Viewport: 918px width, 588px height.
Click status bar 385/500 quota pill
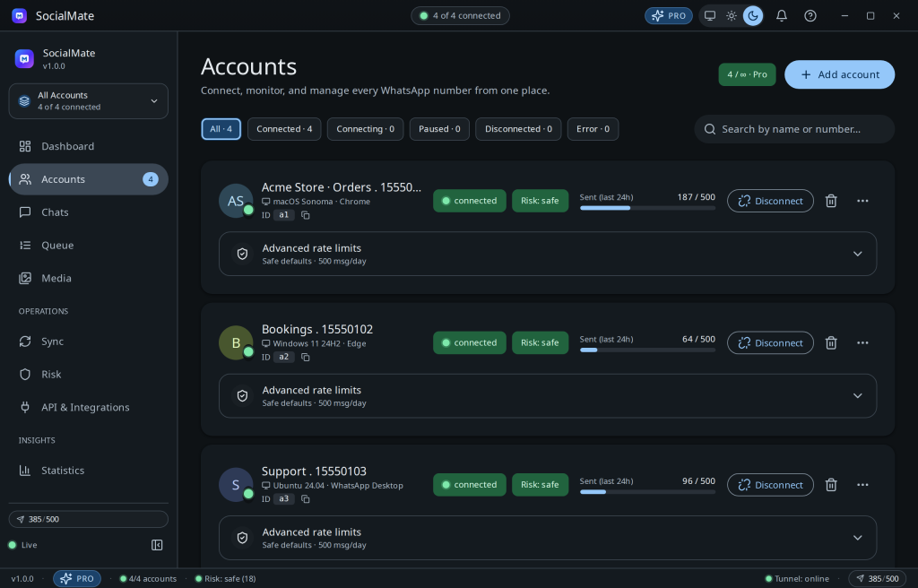coord(877,579)
